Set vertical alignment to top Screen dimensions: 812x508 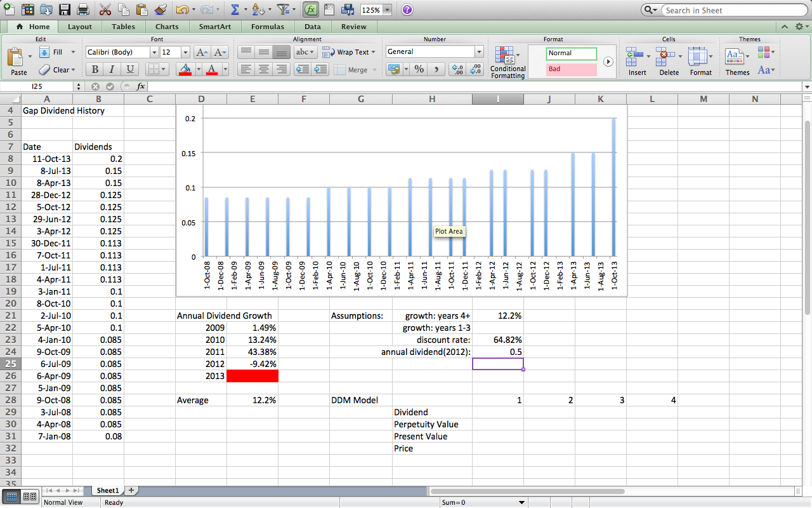pyautogui.click(x=247, y=52)
